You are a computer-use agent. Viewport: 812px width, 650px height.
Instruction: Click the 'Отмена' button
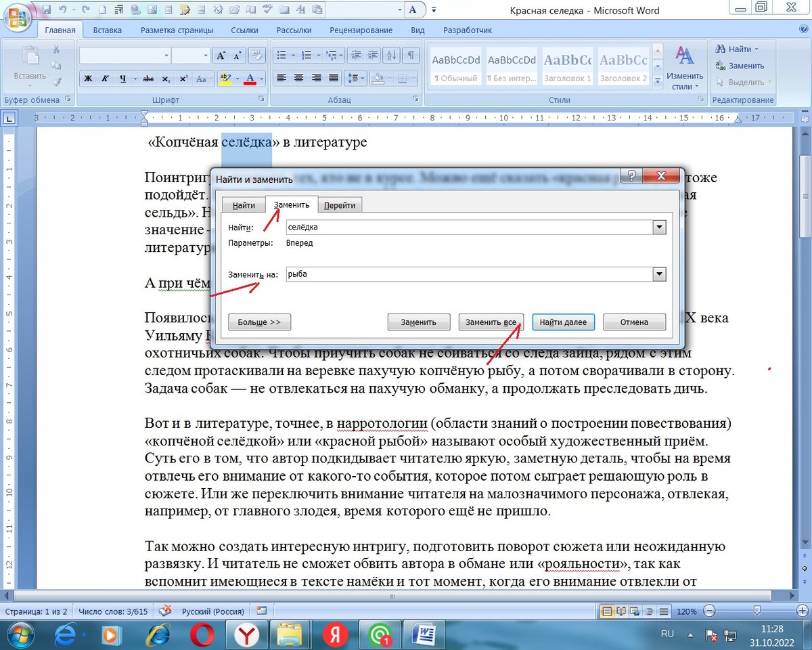pyautogui.click(x=635, y=322)
